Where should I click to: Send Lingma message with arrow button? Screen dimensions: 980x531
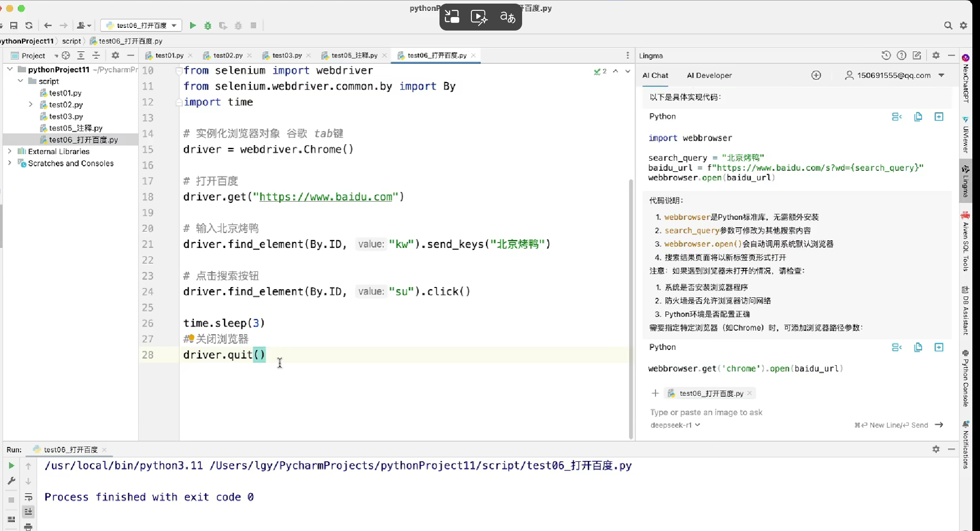pos(939,425)
